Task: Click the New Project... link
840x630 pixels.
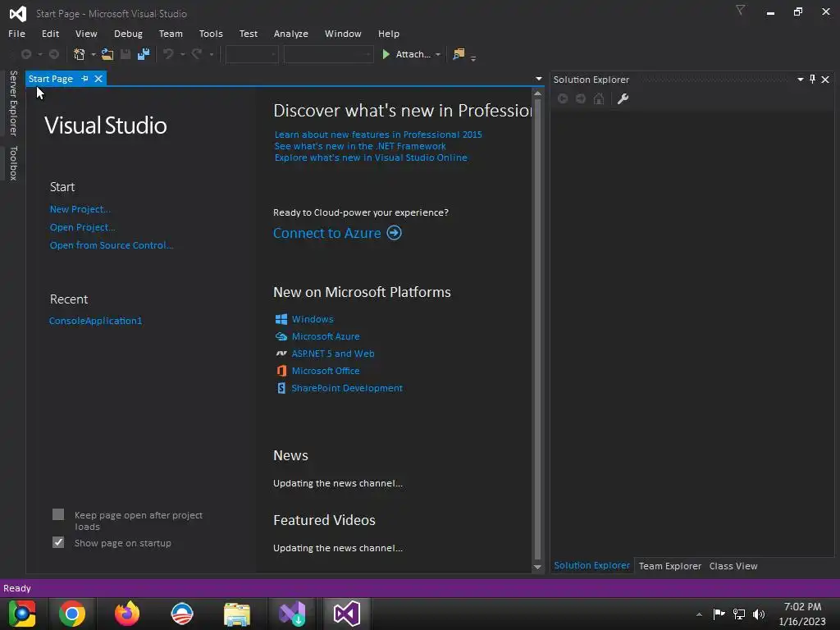Action: (80, 209)
